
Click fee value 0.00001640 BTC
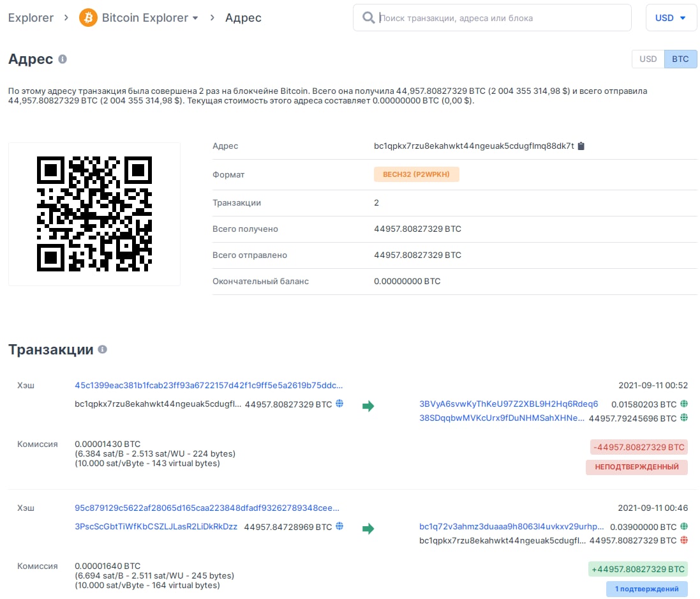(x=108, y=566)
